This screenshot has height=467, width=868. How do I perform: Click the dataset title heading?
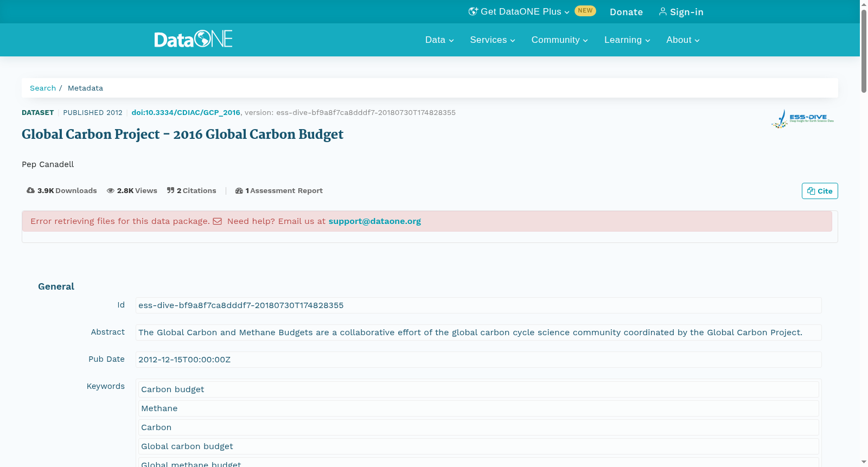182,134
